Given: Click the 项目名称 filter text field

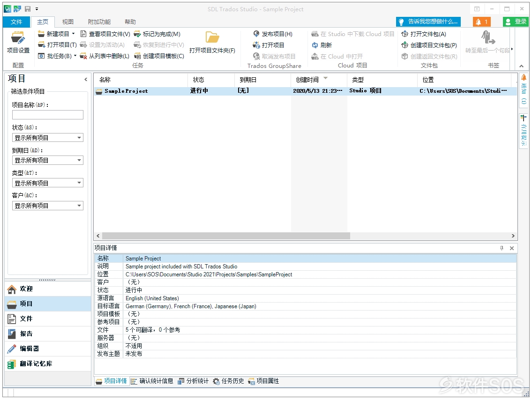Looking at the screenshot, I should pos(47,115).
